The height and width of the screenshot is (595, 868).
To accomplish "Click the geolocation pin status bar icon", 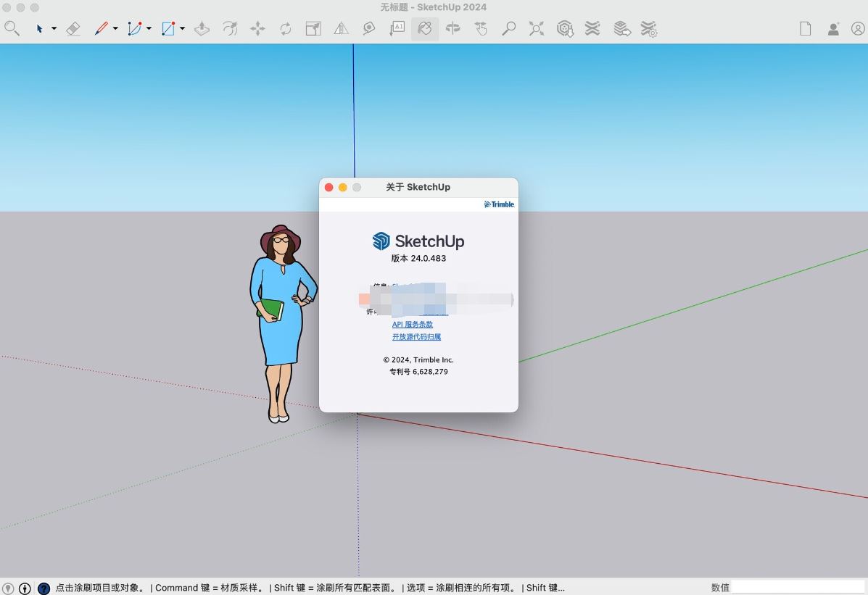I will 8,588.
